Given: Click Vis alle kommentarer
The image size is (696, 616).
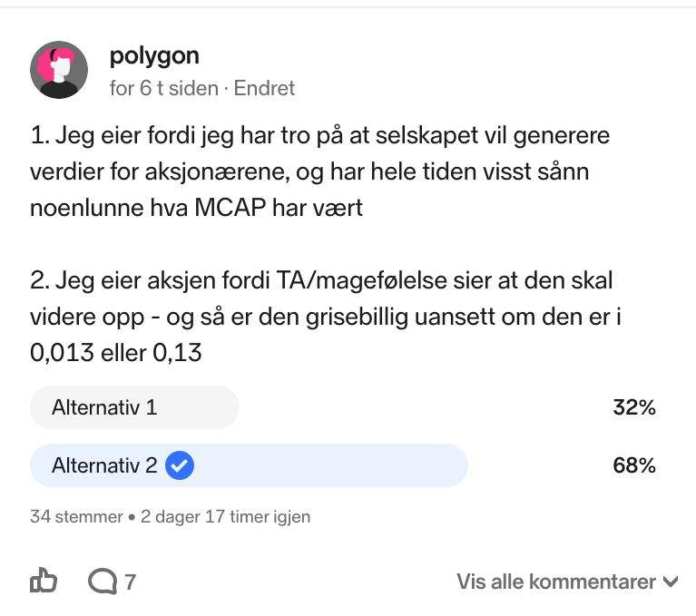Looking at the screenshot, I should [x=556, y=582].
